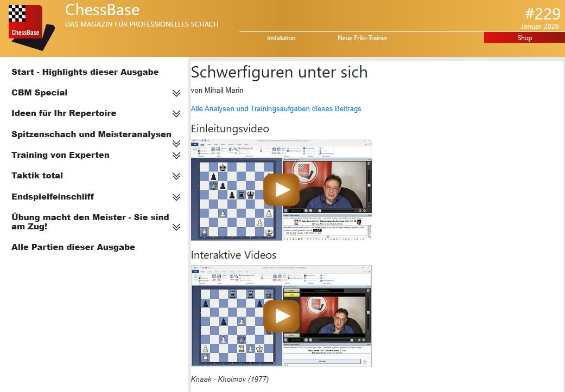
Task: Open Start - Highlights dieser Ausgabe
Action: pos(85,72)
